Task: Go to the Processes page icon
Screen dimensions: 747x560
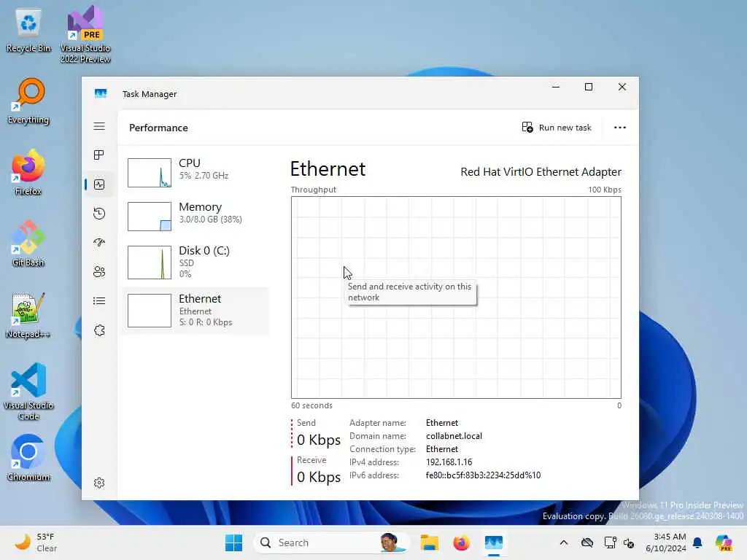Action: pyautogui.click(x=99, y=155)
